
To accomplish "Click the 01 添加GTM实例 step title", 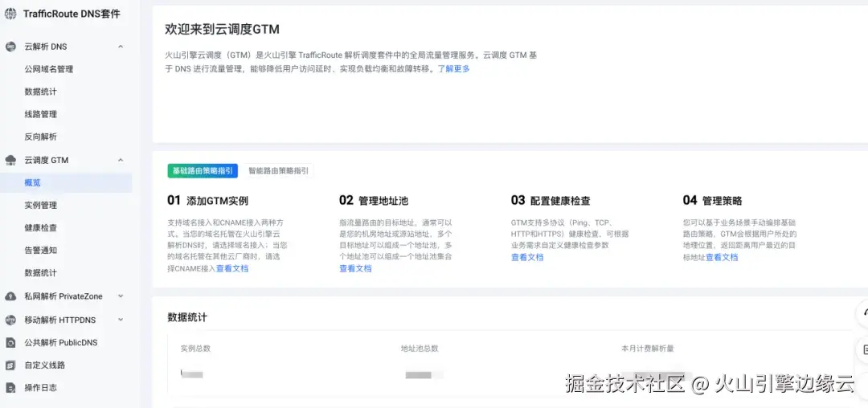I will click(207, 201).
